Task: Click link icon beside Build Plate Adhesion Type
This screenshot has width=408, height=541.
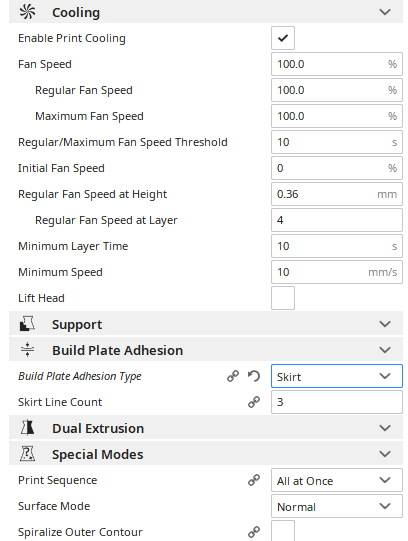Action: [233, 376]
